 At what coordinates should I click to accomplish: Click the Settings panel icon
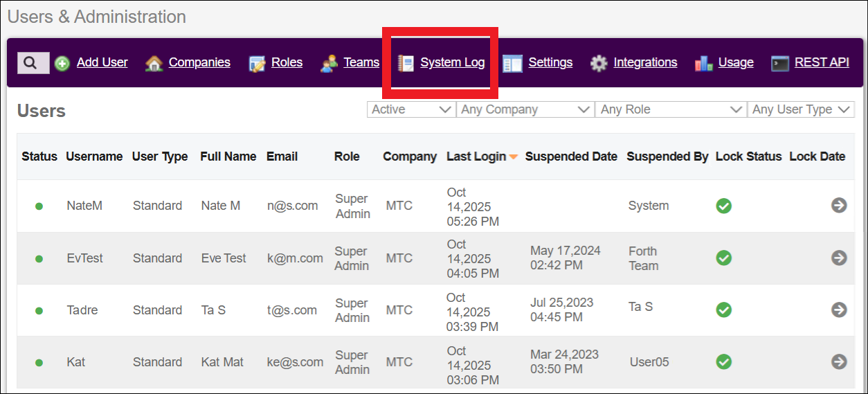point(512,63)
